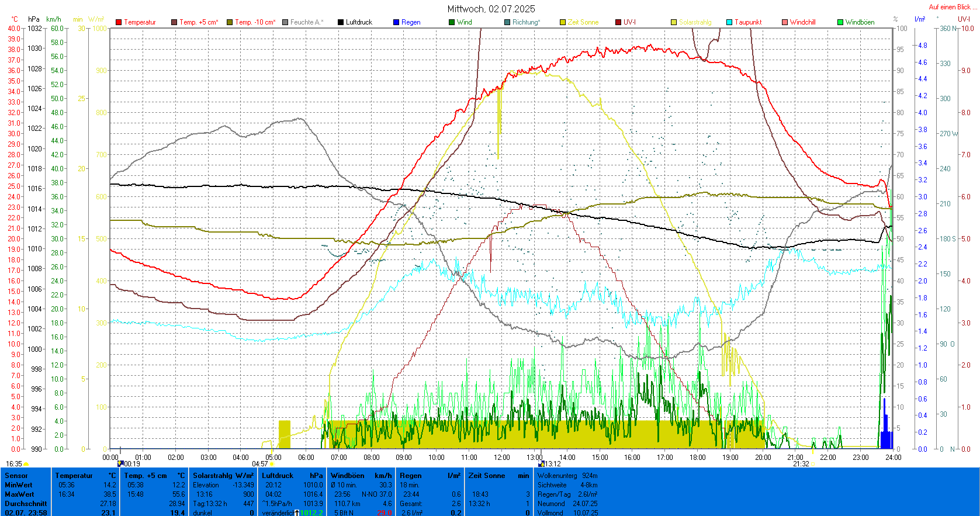
Task: Click the 'Wolkenunterg 924m' entry
Action: coord(567,476)
